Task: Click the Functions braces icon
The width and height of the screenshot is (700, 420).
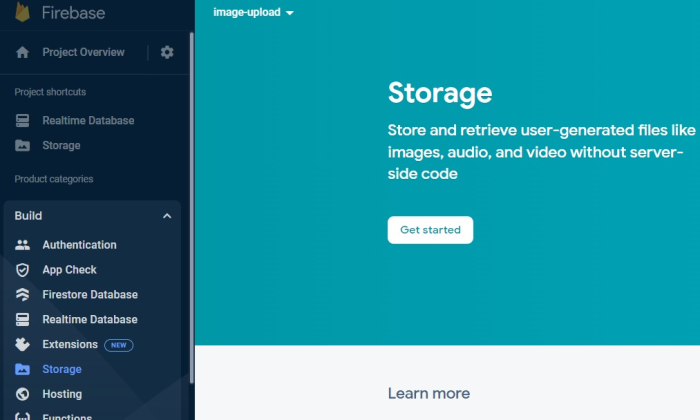Action: [x=22, y=417]
